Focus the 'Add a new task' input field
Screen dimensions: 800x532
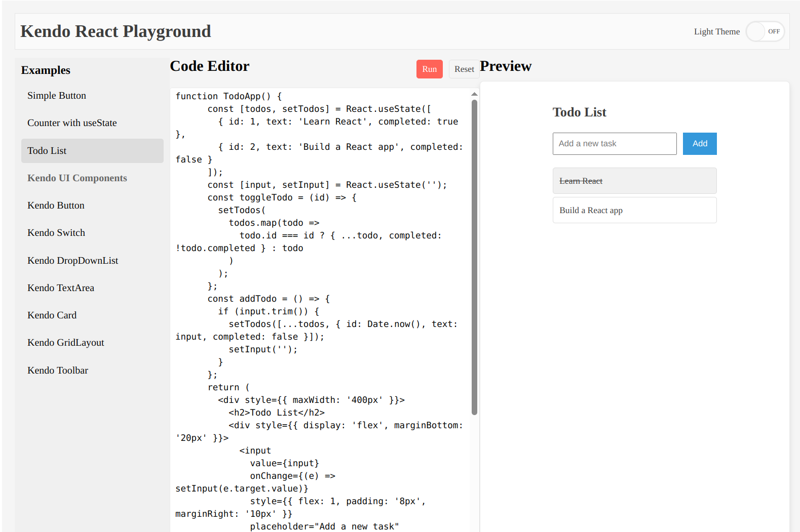pyautogui.click(x=615, y=144)
